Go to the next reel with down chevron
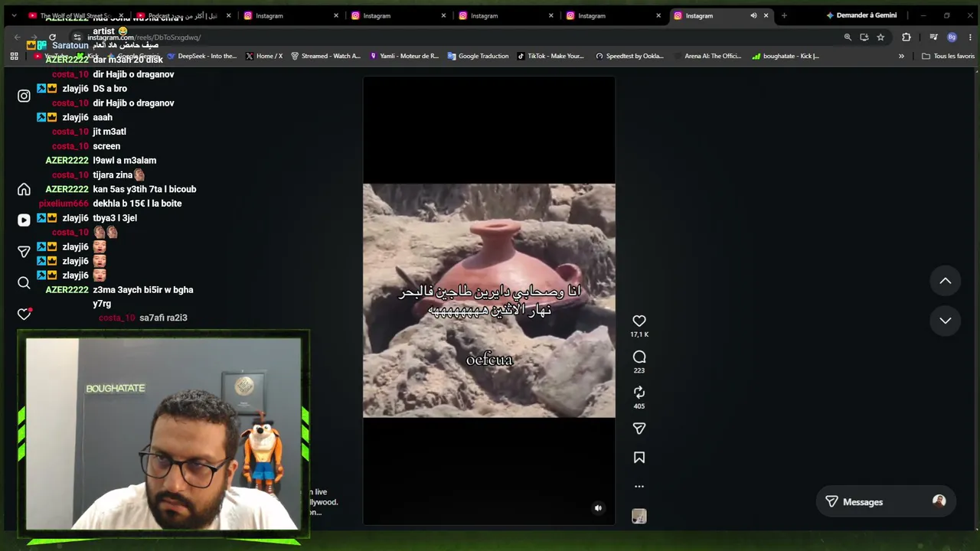 pos(946,321)
